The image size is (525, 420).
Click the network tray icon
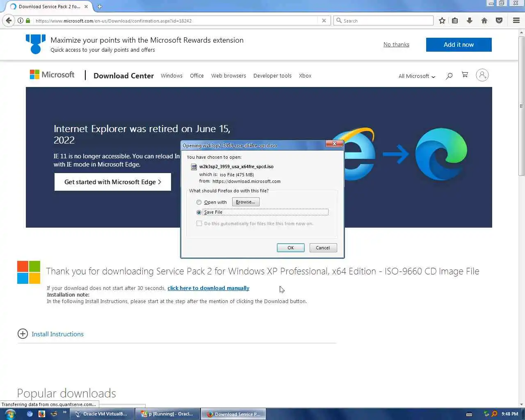pos(486,414)
